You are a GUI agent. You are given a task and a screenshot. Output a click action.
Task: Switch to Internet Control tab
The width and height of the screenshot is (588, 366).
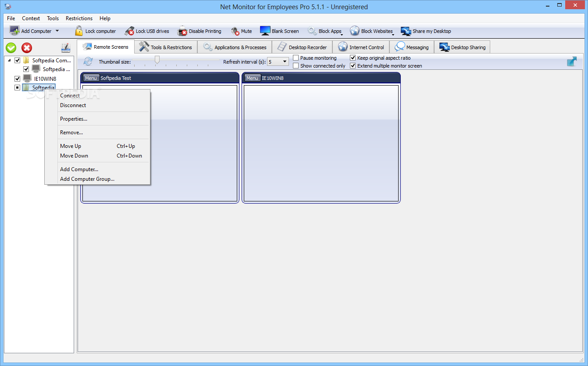361,47
